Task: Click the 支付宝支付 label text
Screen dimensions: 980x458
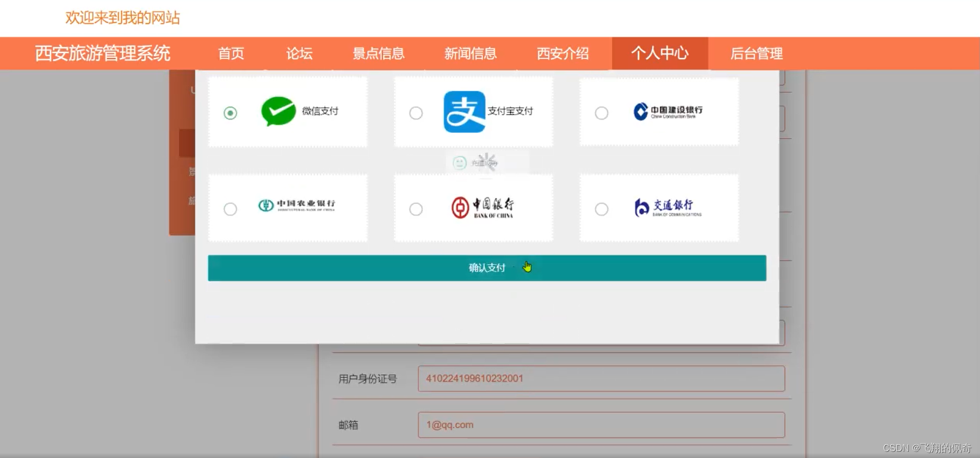Action: coord(510,111)
